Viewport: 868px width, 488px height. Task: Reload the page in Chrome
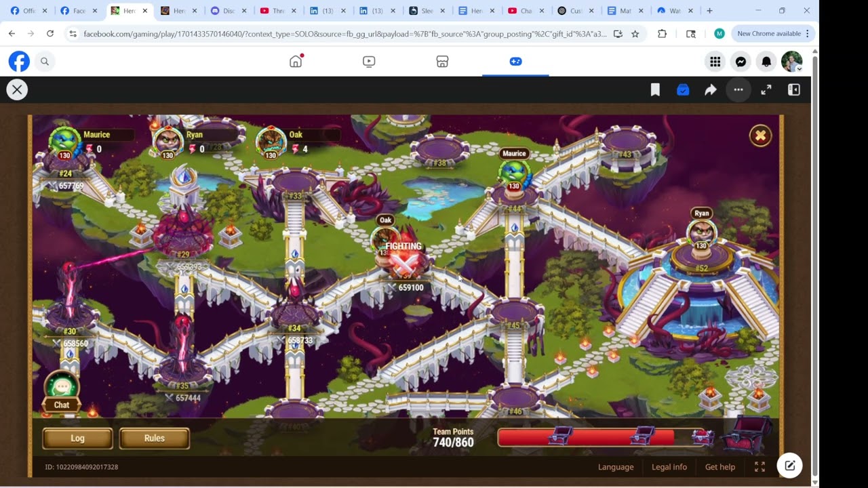pos(50,33)
